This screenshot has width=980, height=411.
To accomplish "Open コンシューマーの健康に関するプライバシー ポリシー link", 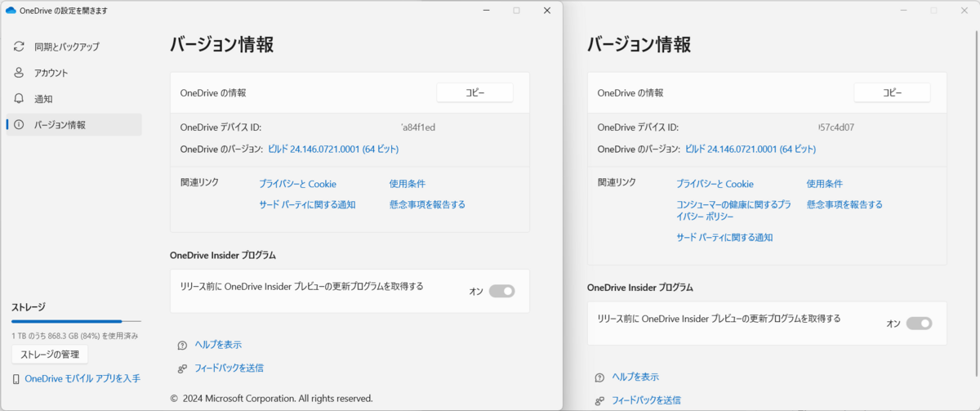I will (x=733, y=211).
